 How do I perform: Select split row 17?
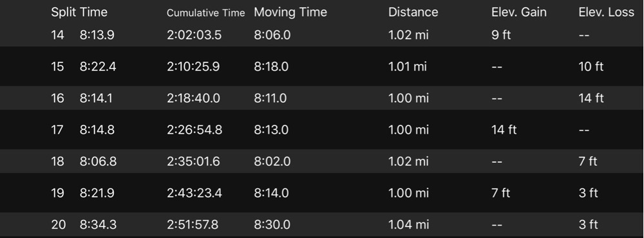point(322,130)
